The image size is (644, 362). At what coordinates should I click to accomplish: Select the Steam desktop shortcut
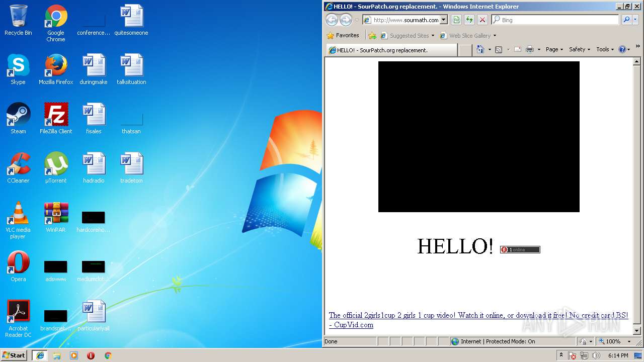point(18,119)
